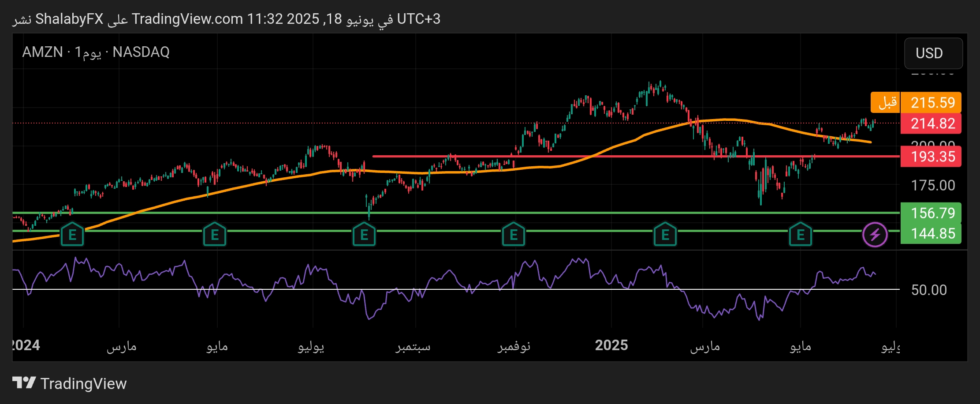Image resolution: width=980 pixels, height=404 pixels.
Task: Click the earnings E marker near November 2024
Action: pos(514,235)
